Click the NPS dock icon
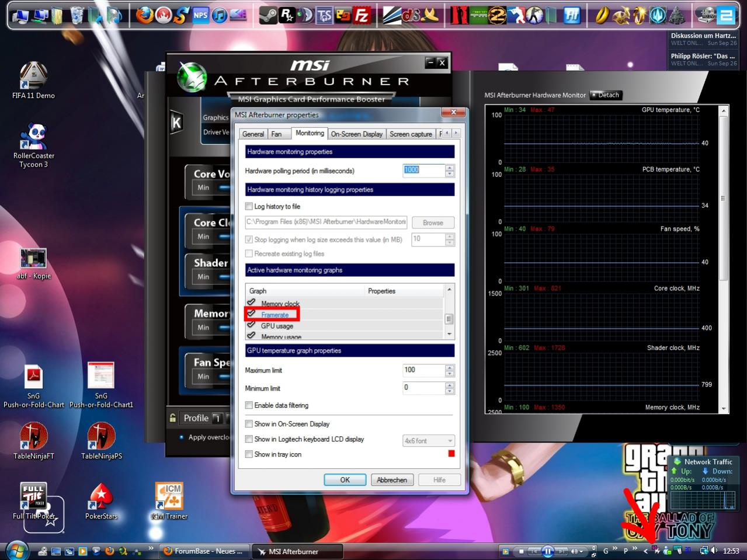This screenshot has height=560, width=747. tap(200, 15)
